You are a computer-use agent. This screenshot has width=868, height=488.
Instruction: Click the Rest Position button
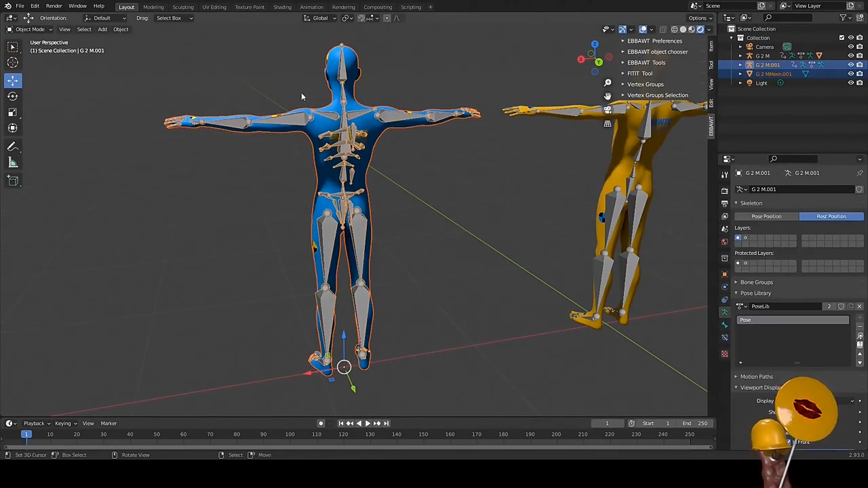831,216
